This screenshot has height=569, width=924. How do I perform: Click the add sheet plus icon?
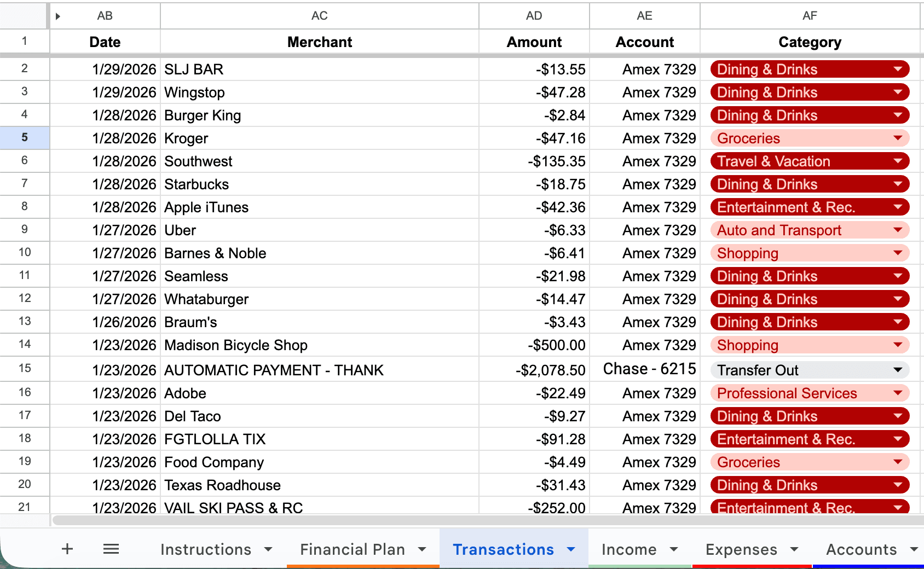pos(67,549)
